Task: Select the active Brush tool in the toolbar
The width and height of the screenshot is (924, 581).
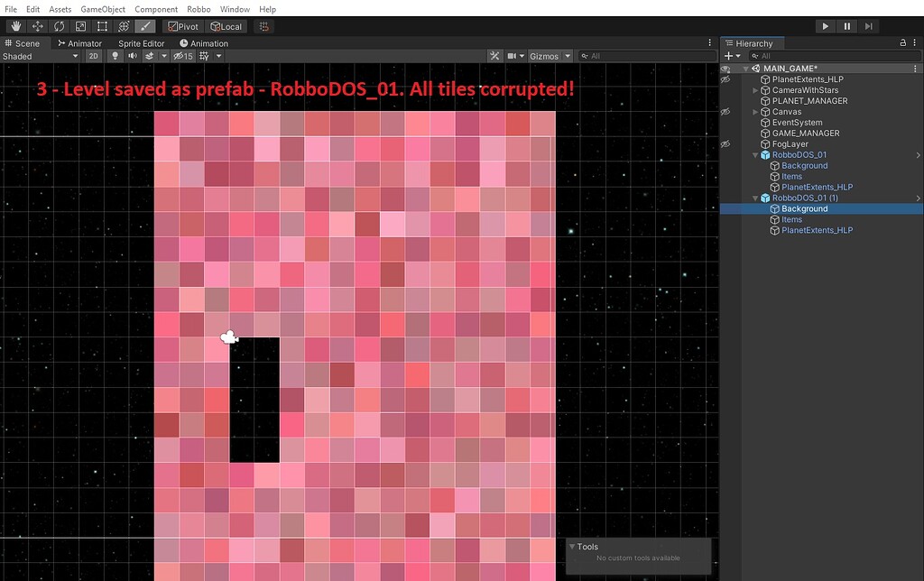Action: pos(145,25)
